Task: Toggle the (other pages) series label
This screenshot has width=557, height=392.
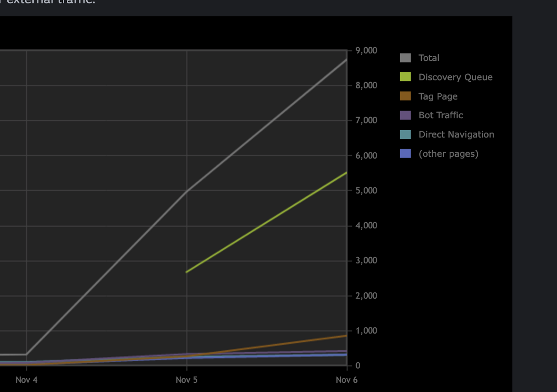Action: coord(448,154)
